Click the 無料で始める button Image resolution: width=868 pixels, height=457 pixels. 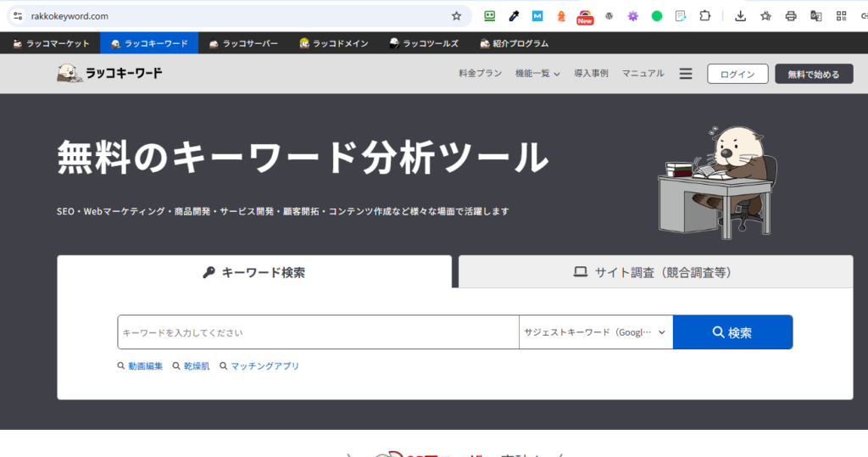[814, 74]
